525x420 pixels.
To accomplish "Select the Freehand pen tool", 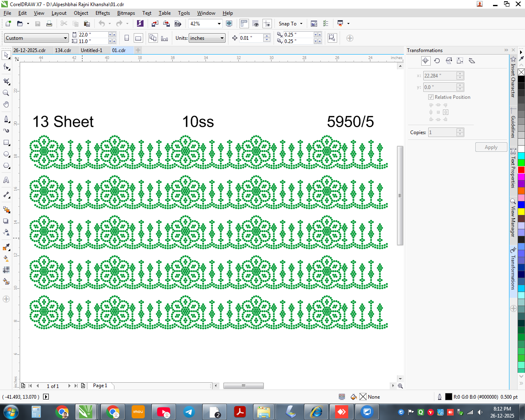I will click(6, 119).
